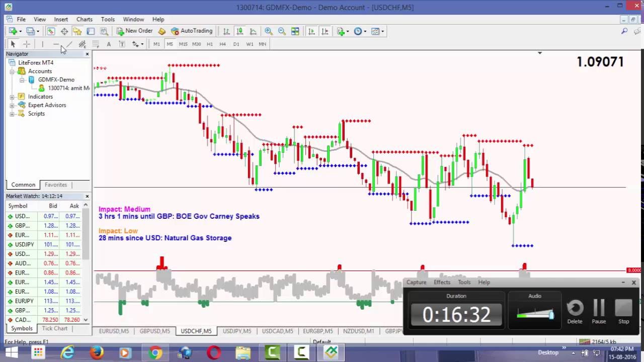Click the Windows Start button
Viewport: 644px width, 362px height.
click(11, 353)
